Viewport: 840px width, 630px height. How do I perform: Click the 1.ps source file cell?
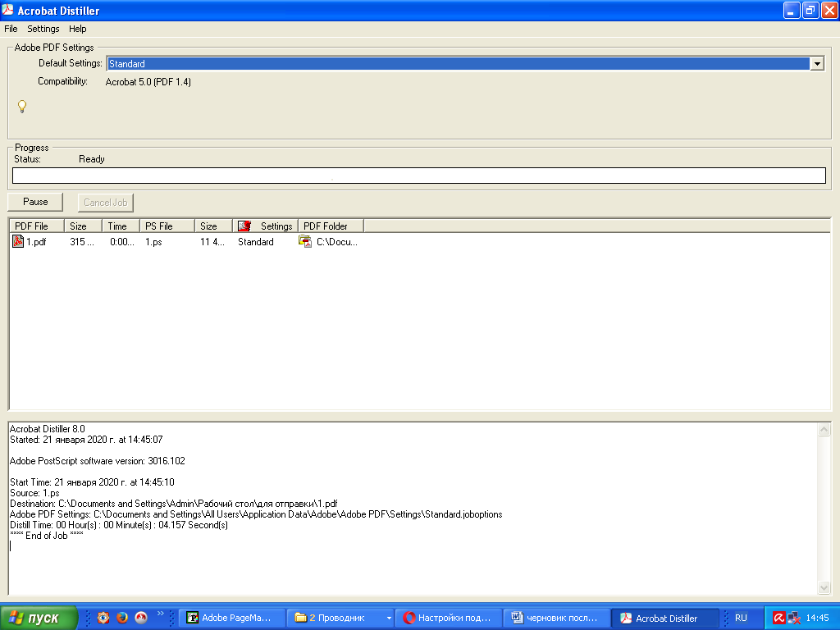(x=153, y=242)
